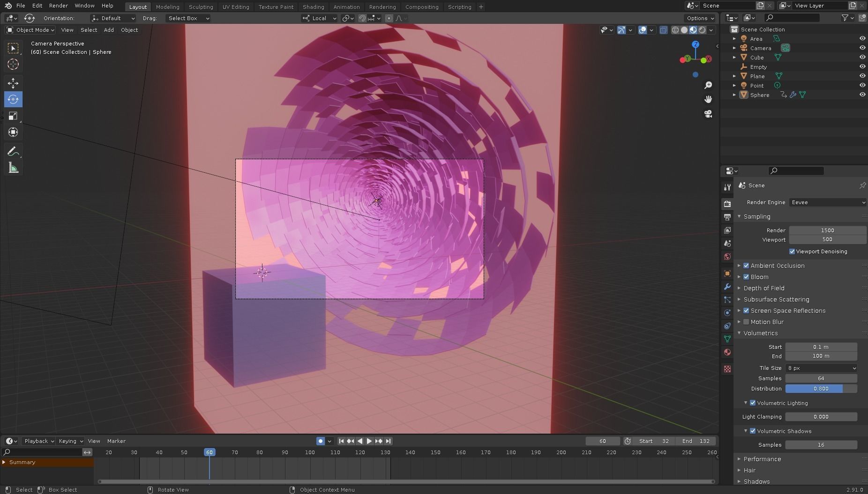Select the Cursor tool in the toolbar
This screenshot has height=494, width=868.
(13, 64)
